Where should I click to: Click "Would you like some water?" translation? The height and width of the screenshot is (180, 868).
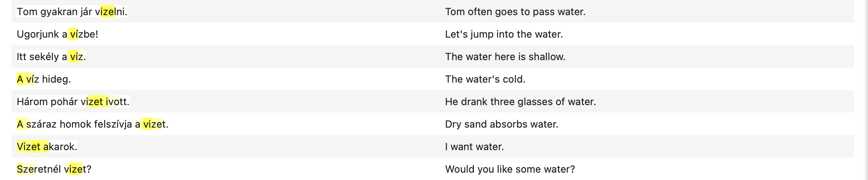pos(510,169)
